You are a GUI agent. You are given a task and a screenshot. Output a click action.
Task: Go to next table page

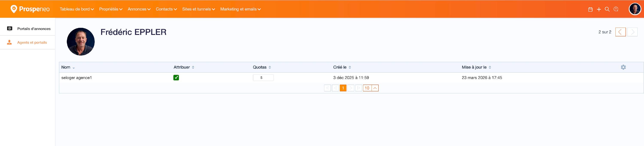tap(351, 88)
